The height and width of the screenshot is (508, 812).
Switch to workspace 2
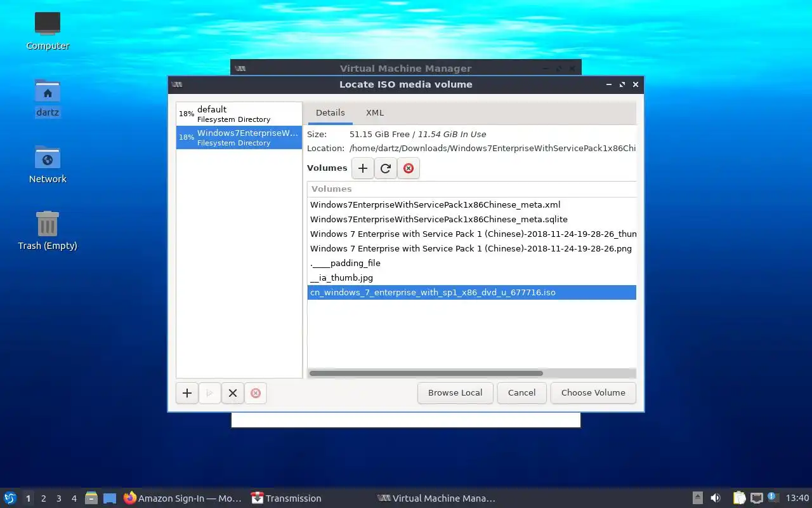44,498
